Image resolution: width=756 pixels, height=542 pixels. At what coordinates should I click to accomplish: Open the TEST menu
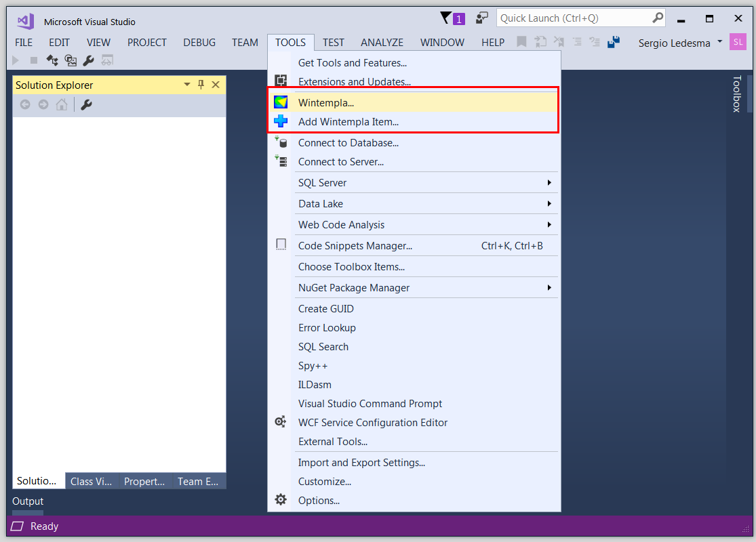point(334,43)
